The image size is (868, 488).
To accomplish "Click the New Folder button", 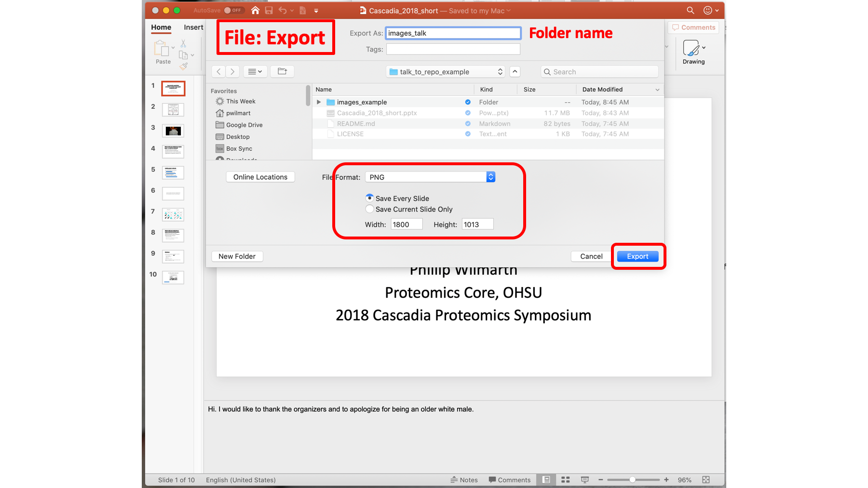I will click(x=237, y=256).
